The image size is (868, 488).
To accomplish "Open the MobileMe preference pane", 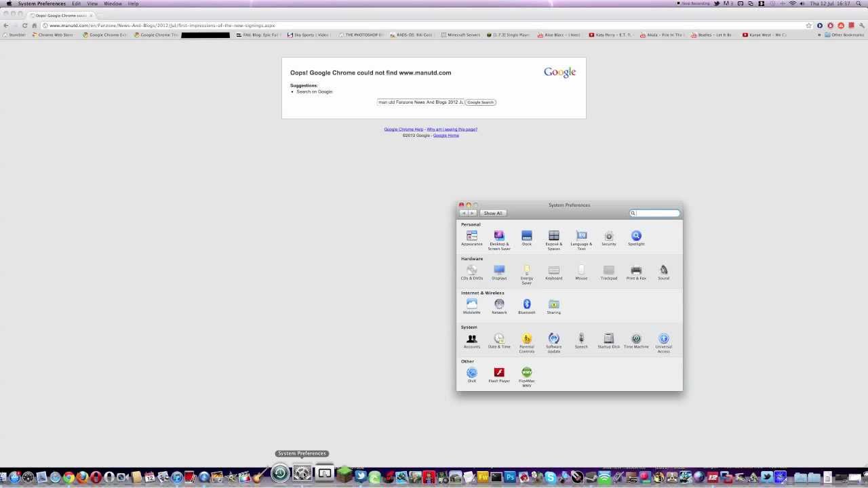I will 471,306.
